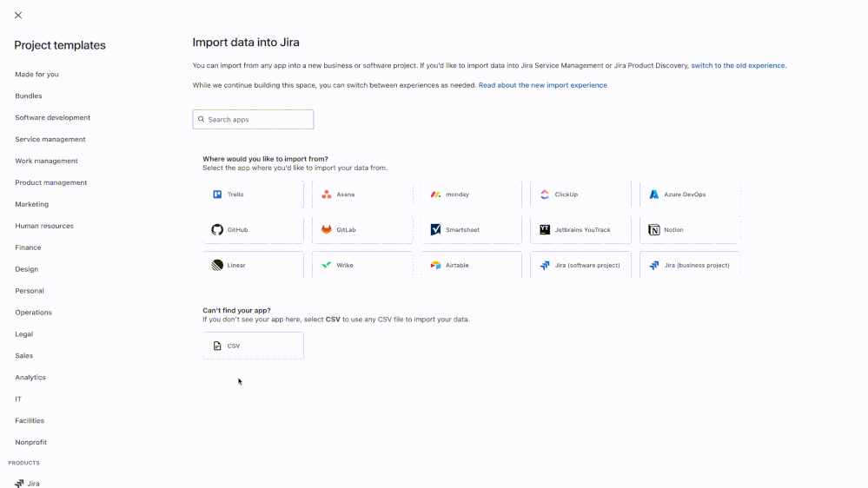
Task: Select the Notion import card
Action: click(690, 229)
